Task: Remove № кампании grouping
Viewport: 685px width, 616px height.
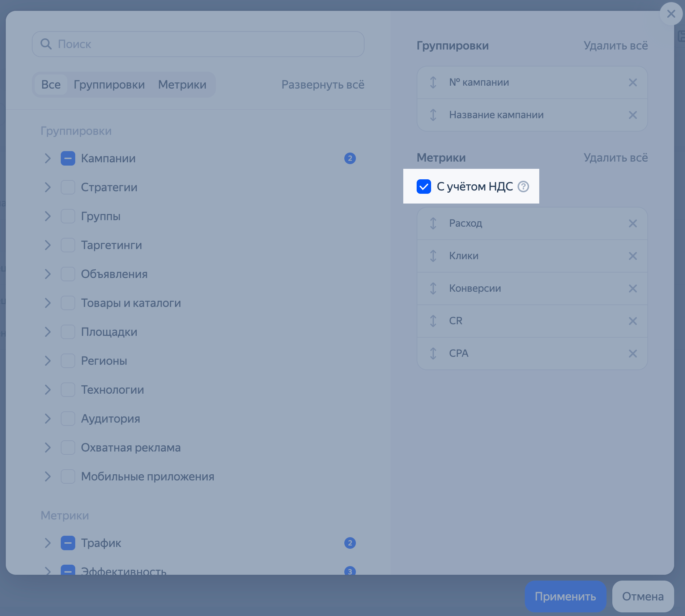Action: click(633, 82)
